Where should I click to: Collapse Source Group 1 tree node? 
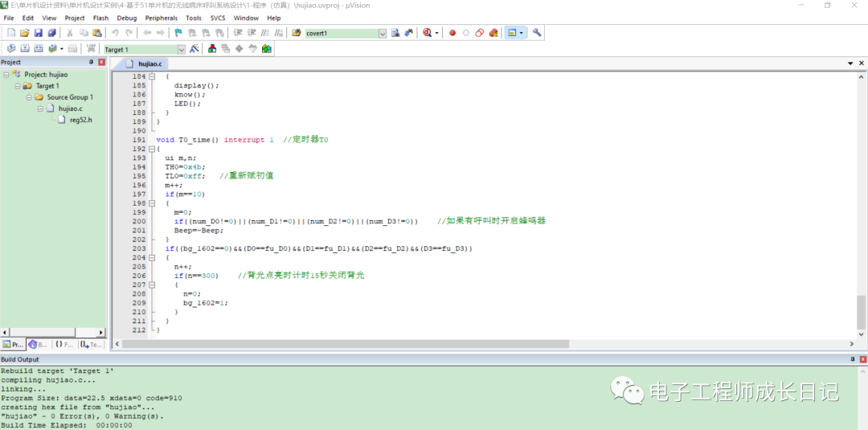click(x=29, y=97)
